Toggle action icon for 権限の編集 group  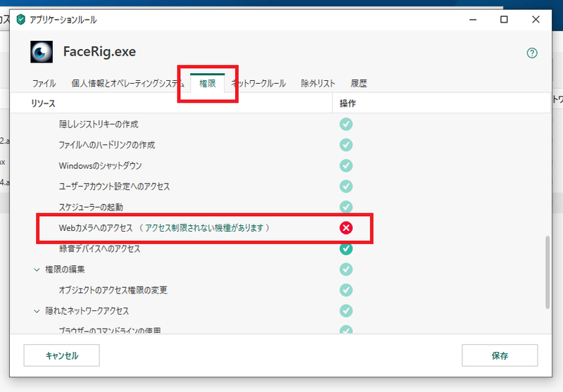click(x=346, y=270)
